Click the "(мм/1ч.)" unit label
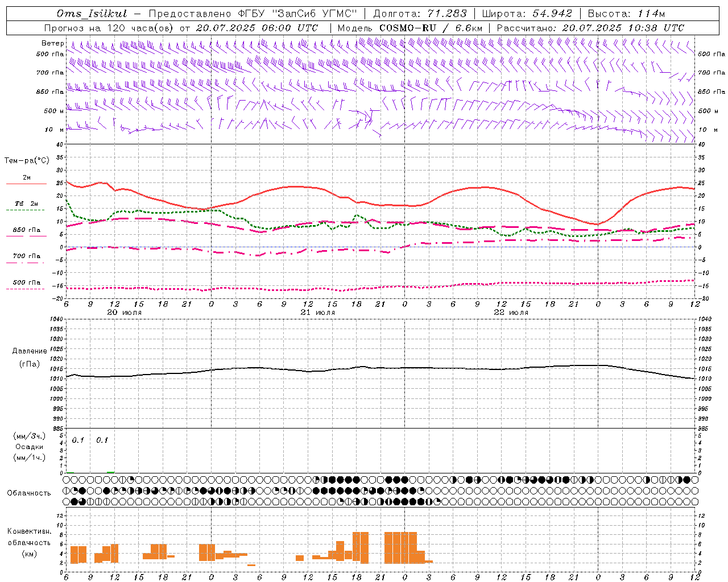 (x=29, y=458)
